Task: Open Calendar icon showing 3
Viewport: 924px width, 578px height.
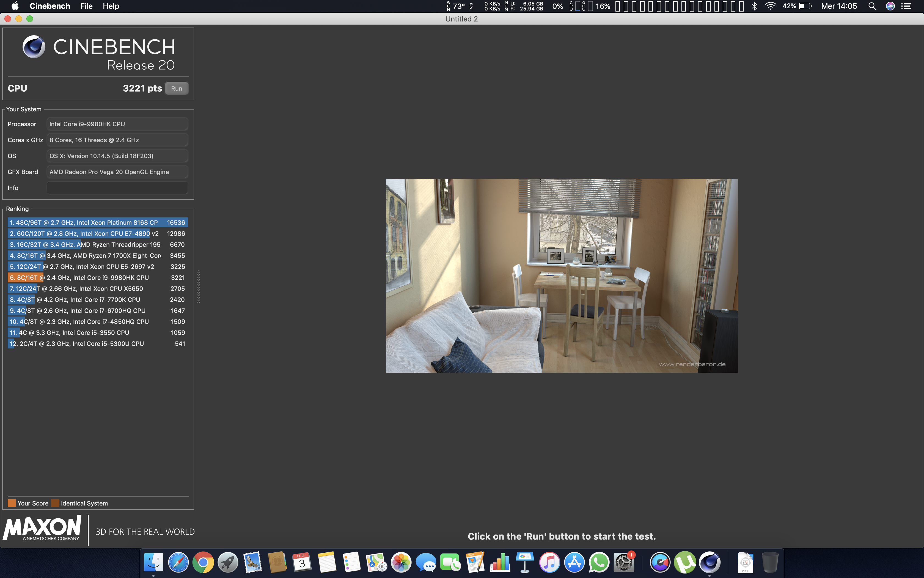Action: point(302,562)
